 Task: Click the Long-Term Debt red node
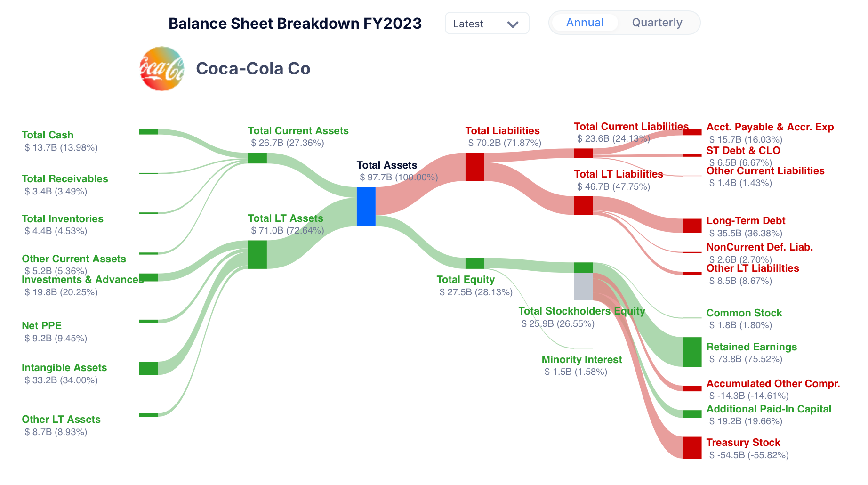tap(692, 226)
